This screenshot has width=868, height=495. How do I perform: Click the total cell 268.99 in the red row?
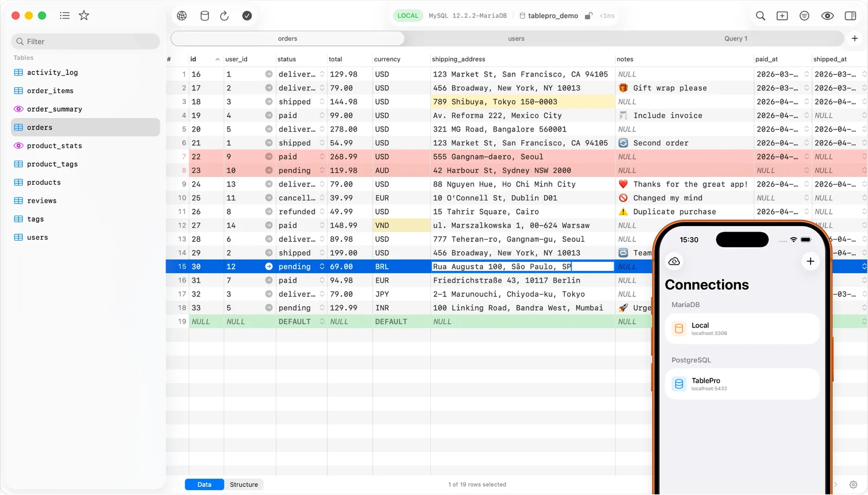[349, 157]
